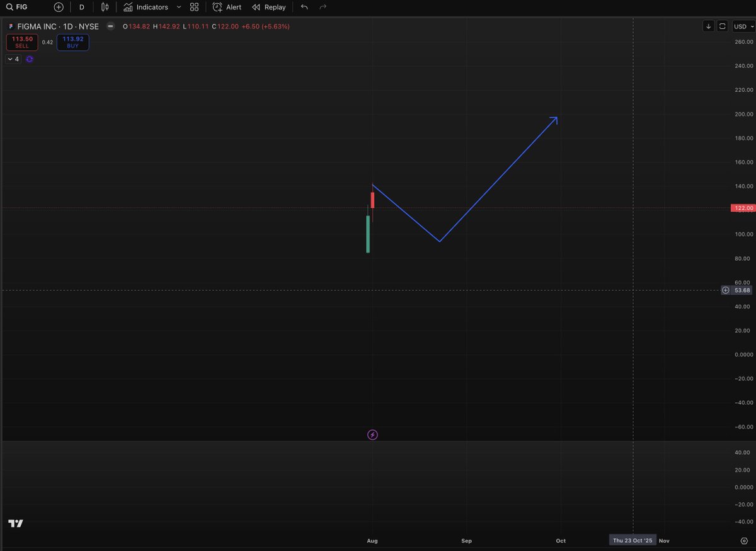Screen dimensions: 756x551
Task: Expand the indicators favorites chevron
Action: 179,7
